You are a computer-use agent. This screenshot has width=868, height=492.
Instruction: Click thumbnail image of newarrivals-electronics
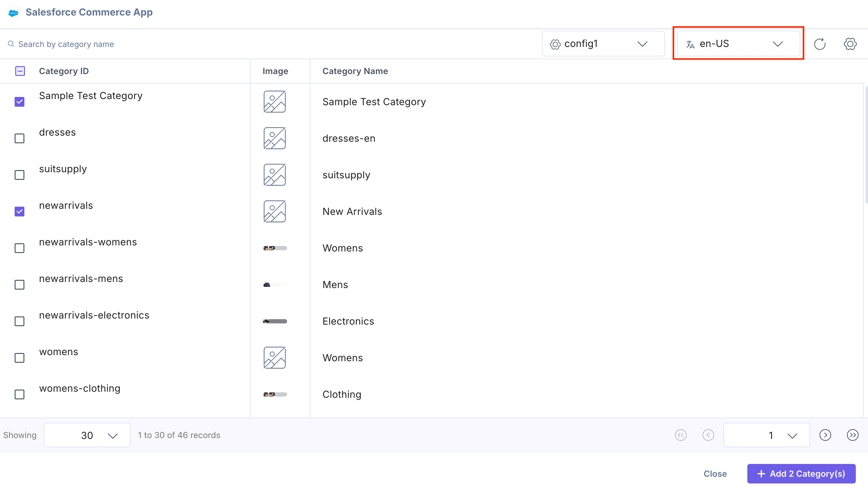[x=275, y=321]
